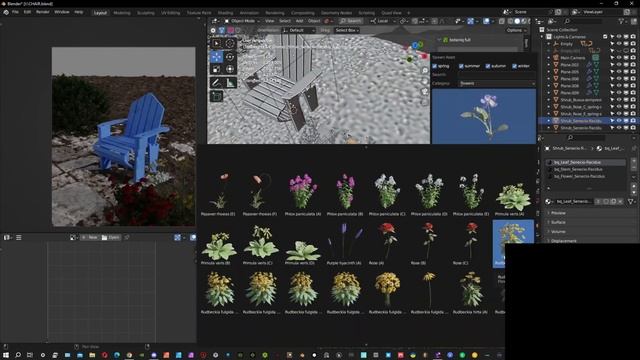Click the Main Camera object icon in outliner

click(556, 58)
